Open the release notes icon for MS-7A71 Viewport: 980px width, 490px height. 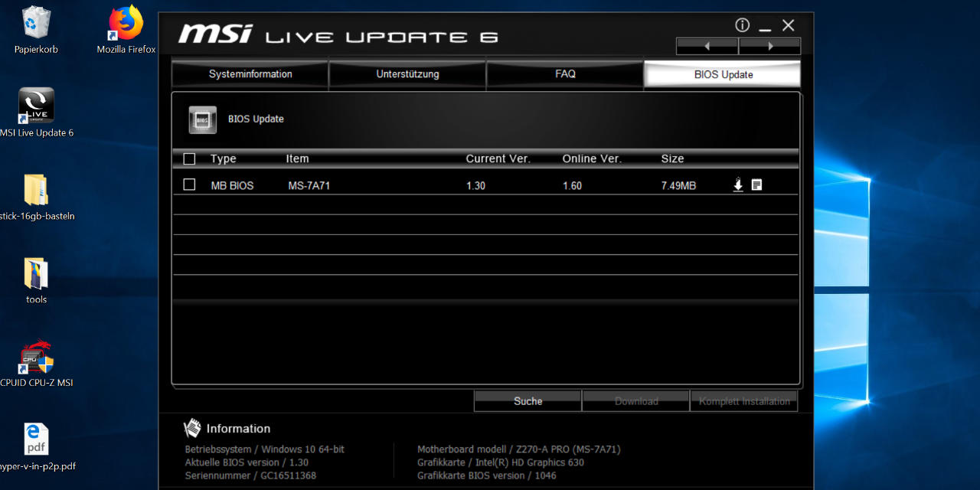click(756, 185)
